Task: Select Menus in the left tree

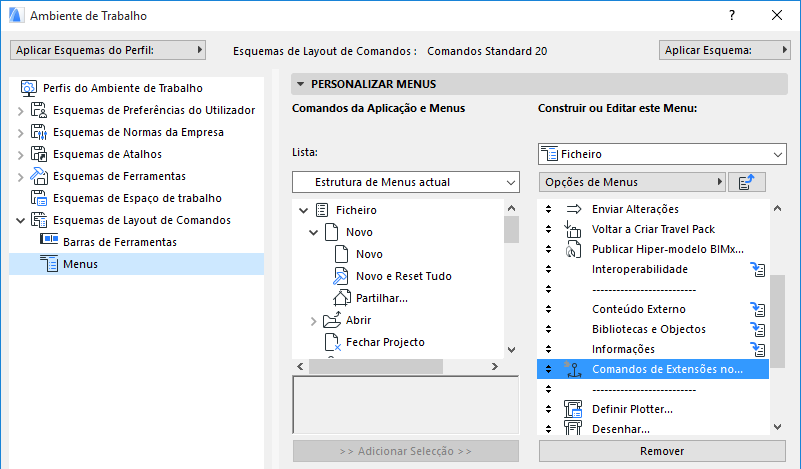Action: [x=80, y=264]
